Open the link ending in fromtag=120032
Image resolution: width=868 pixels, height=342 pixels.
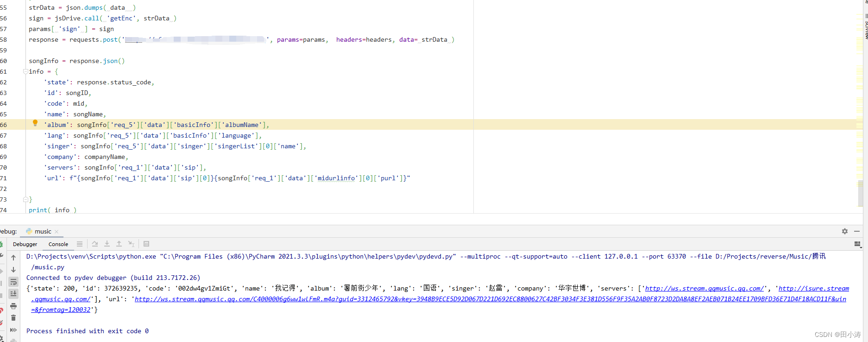coord(61,310)
